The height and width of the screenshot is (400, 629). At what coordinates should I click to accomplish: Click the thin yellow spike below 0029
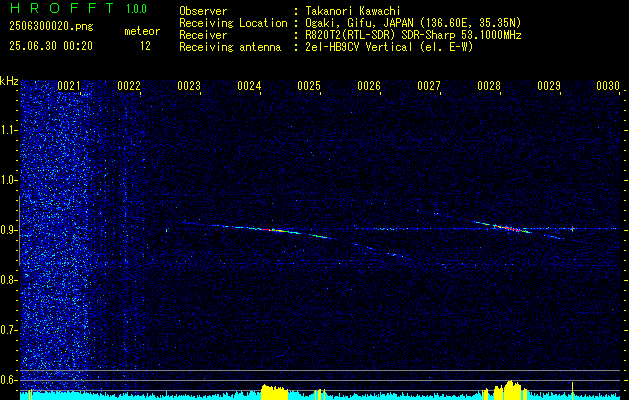click(572, 391)
